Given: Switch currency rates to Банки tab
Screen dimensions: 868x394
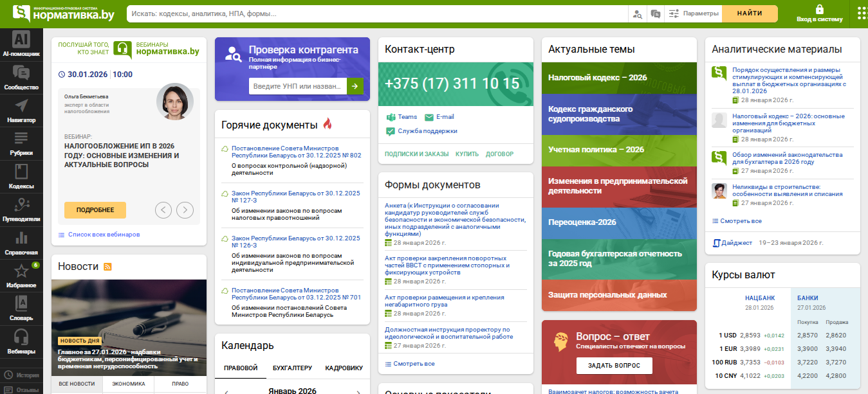Looking at the screenshot, I should 808,298.
